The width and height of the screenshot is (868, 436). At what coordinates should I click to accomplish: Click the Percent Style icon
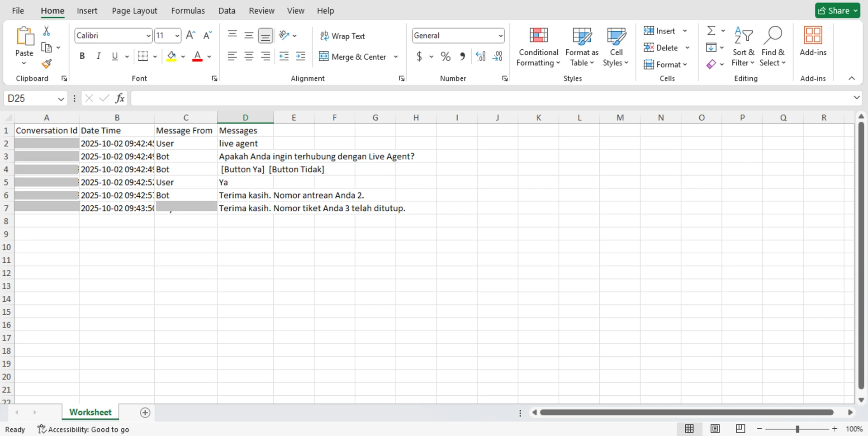[x=446, y=57]
